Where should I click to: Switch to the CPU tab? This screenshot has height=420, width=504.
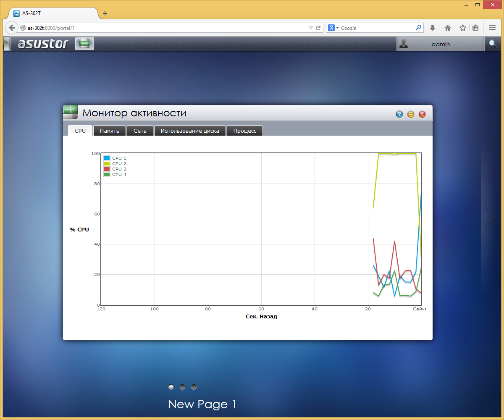coord(80,131)
